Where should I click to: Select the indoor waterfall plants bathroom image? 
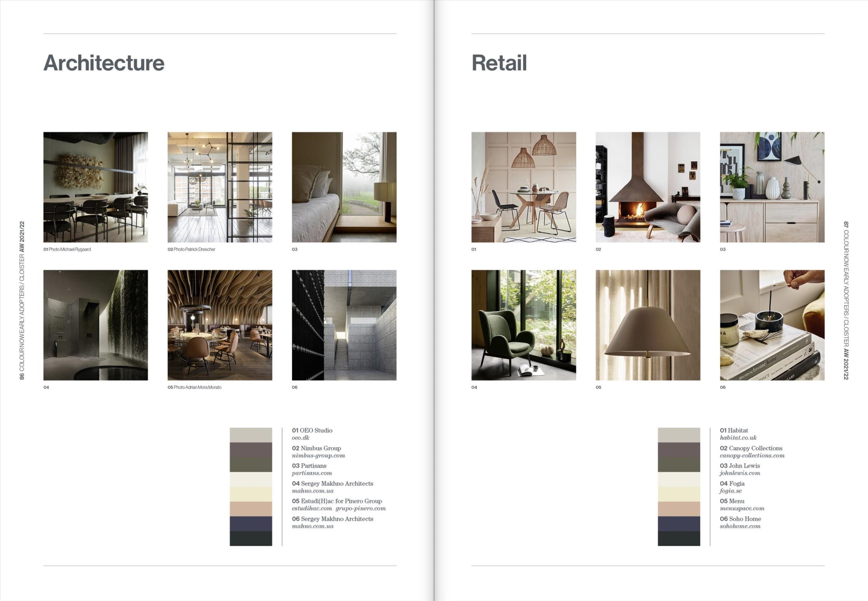[95, 325]
